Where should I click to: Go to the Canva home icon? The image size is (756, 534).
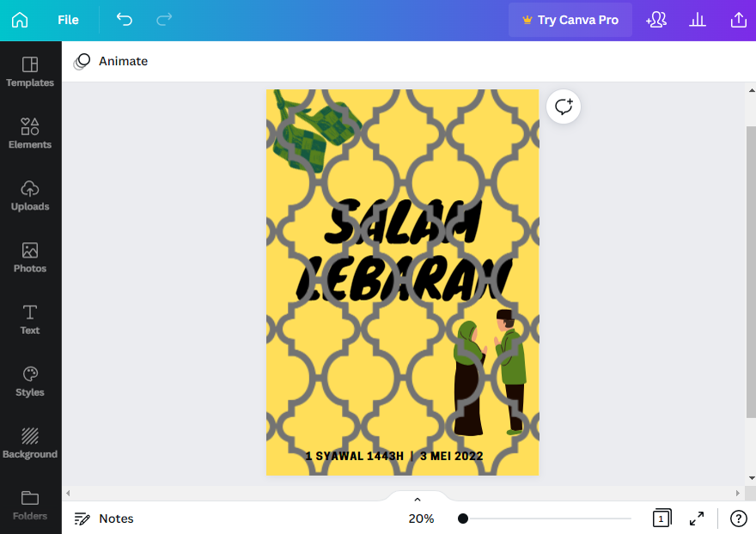[x=20, y=20]
